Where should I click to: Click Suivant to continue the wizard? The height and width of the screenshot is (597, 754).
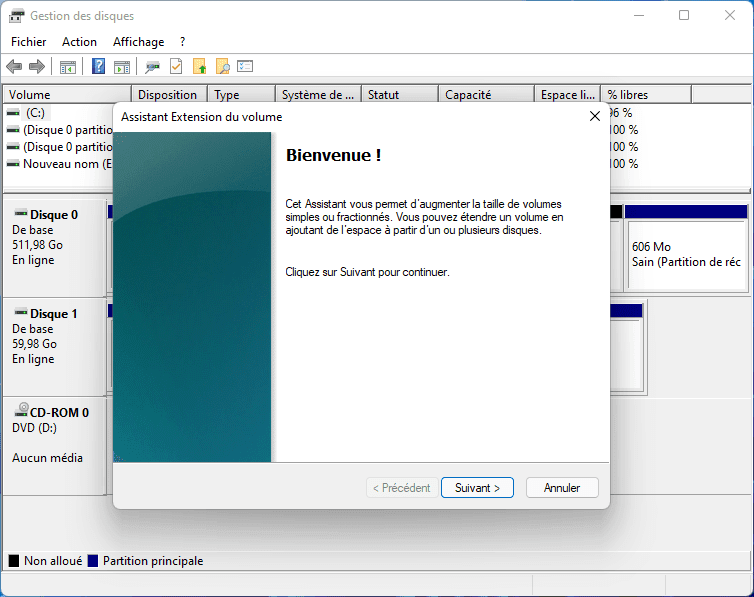(477, 488)
